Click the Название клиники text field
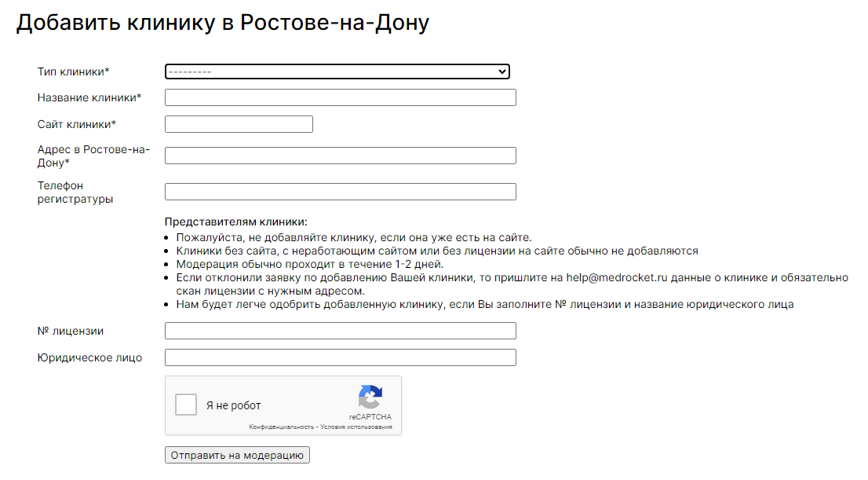868x480 pixels. click(x=340, y=97)
